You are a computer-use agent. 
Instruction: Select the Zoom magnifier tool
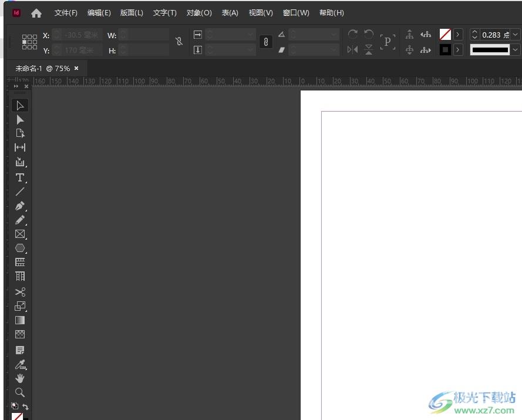point(20,392)
